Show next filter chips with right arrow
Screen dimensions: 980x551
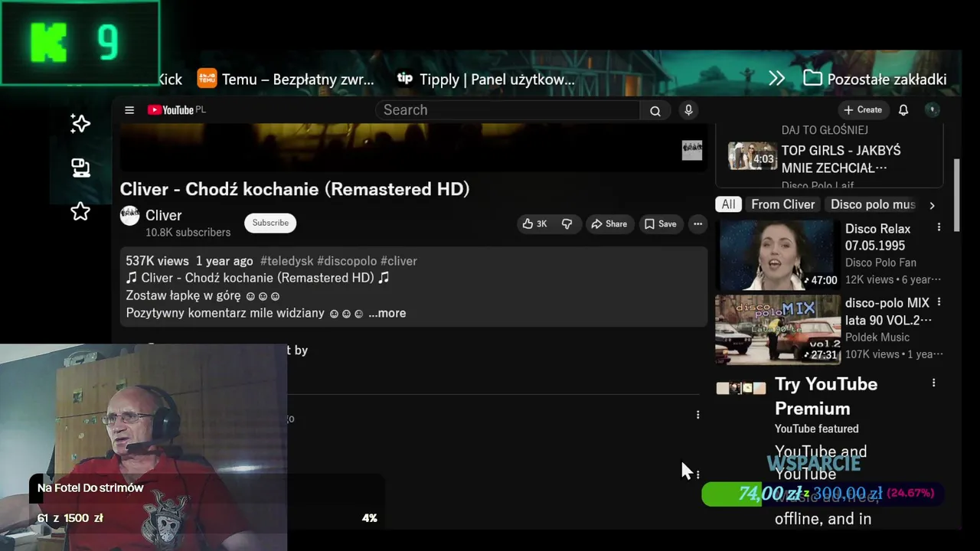(x=932, y=205)
